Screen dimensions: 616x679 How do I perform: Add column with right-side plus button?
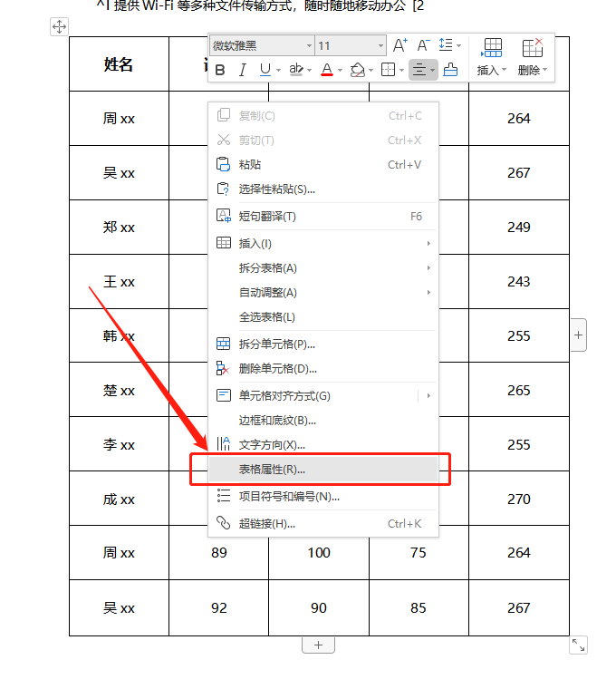(578, 335)
